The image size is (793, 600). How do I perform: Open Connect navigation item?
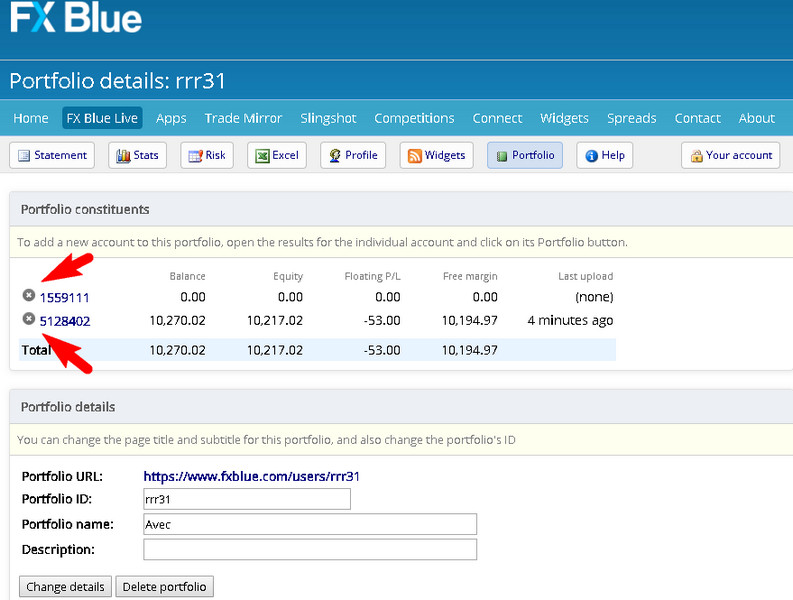497,118
